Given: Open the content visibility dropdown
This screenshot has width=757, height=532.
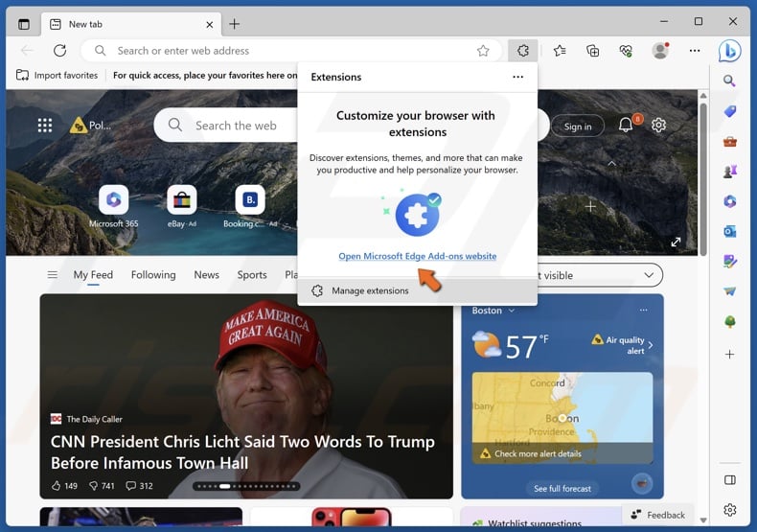Looking at the screenshot, I should click(x=600, y=275).
